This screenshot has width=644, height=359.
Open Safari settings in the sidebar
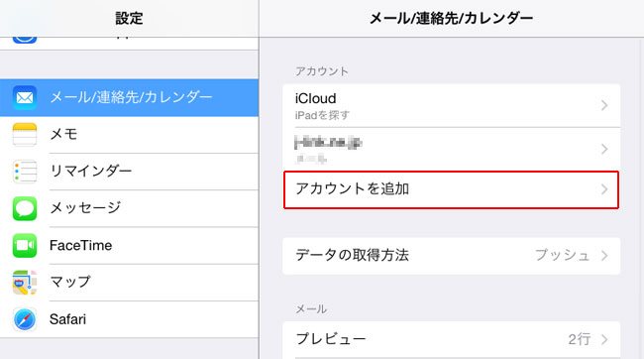(129, 319)
